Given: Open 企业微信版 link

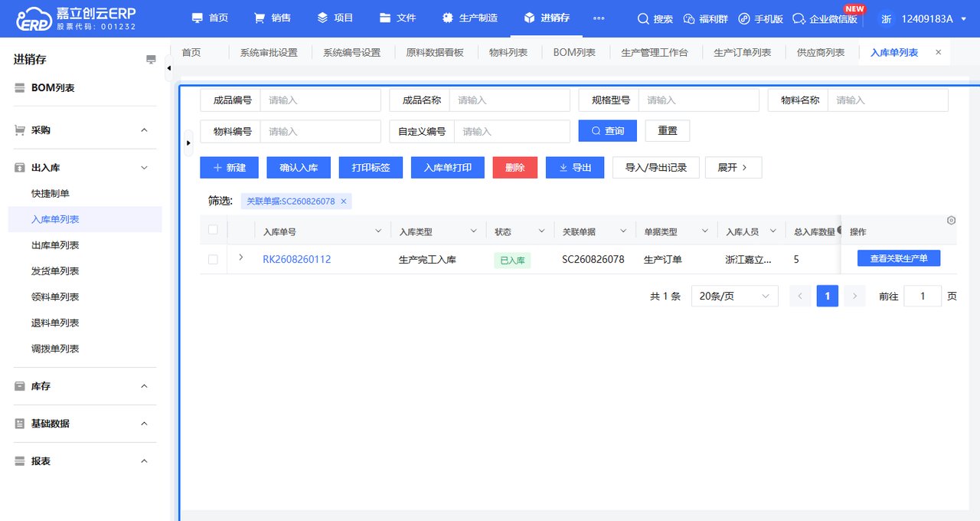Looking at the screenshot, I should pyautogui.click(x=825, y=18).
